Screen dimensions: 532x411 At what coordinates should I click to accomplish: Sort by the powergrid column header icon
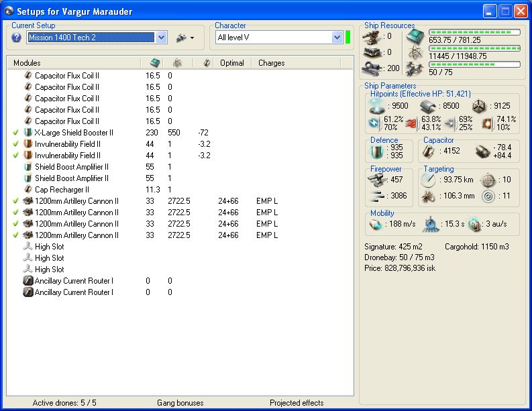177,63
